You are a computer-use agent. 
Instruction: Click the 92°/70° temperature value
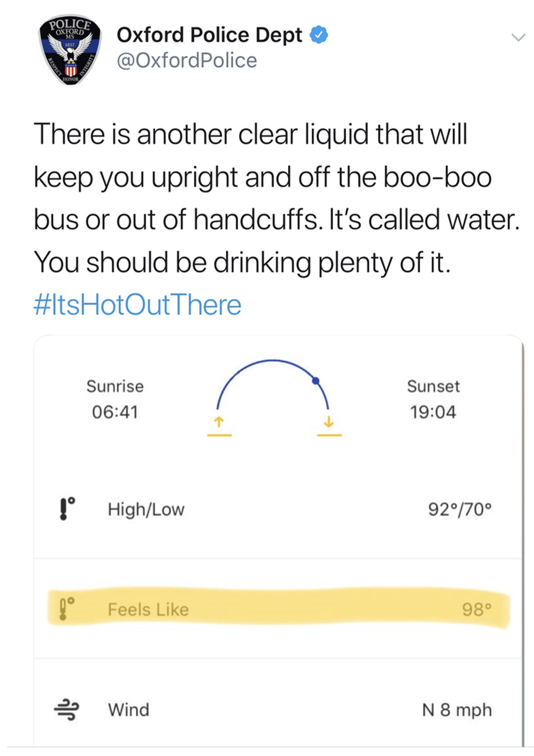point(459,509)
